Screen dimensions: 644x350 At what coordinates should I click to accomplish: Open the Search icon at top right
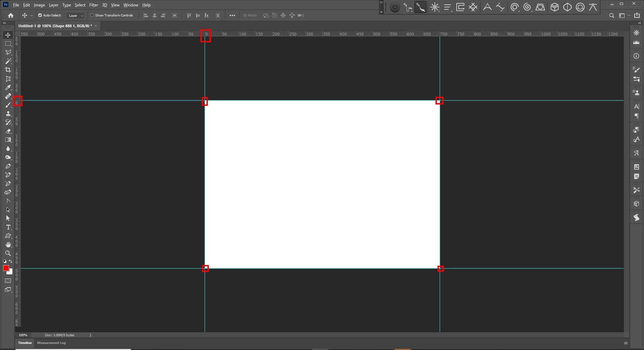tap(612, 15)
